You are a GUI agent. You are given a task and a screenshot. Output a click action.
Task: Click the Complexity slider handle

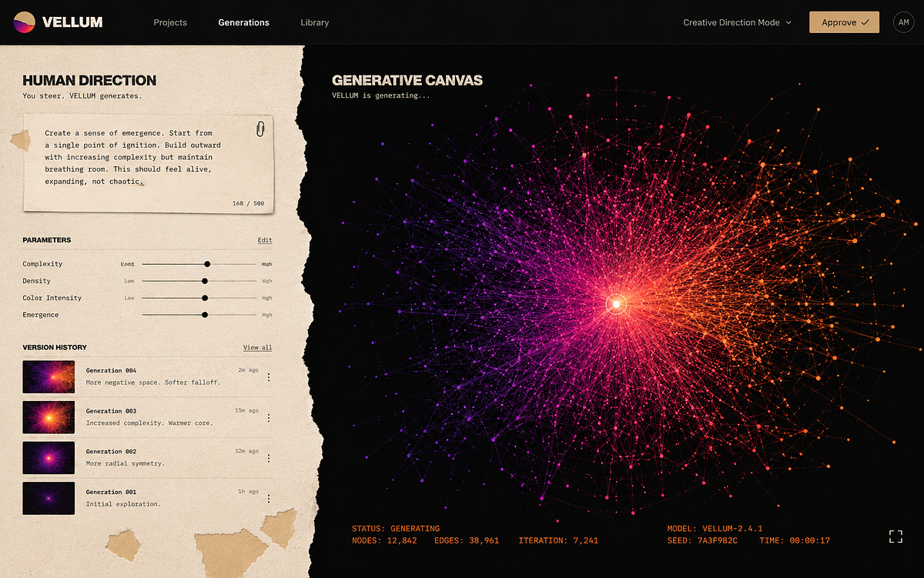pos(207,264)
